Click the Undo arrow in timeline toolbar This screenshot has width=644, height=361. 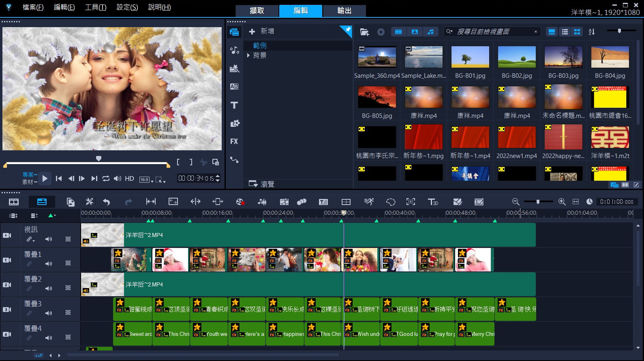point(107,202)
